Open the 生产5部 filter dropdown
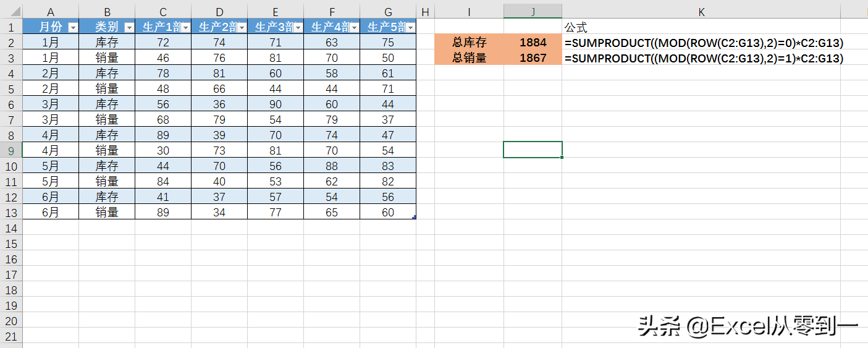This screenshot has width=868, height=348. (x=410, y=27)
